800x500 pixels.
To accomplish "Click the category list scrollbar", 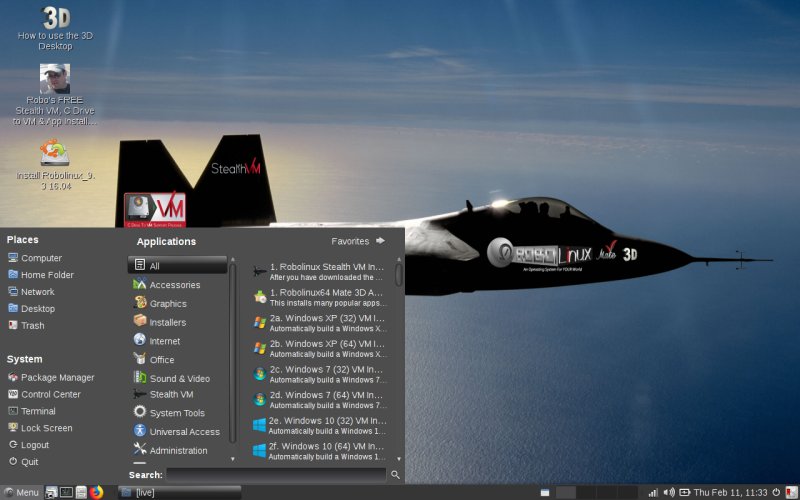I will pos(233,353).
